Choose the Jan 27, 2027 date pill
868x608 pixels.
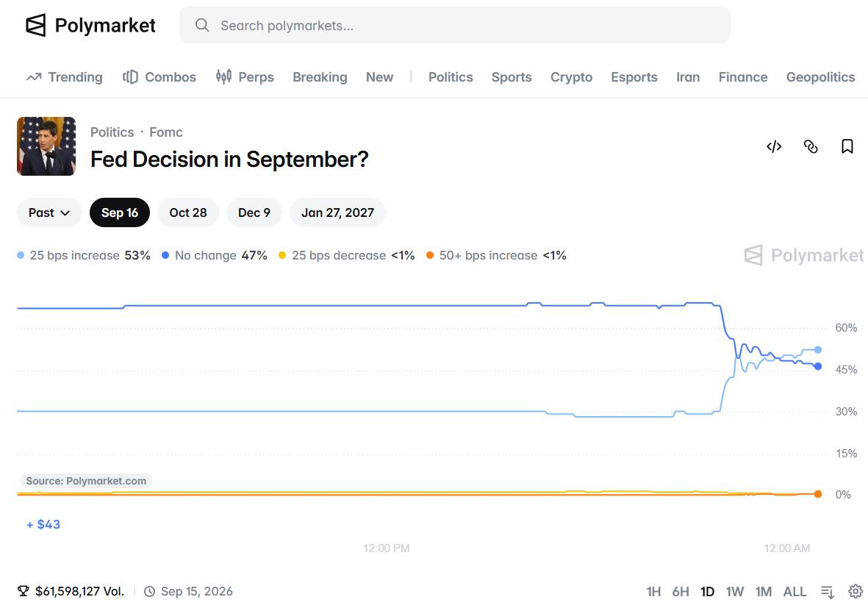pos(337,212)
